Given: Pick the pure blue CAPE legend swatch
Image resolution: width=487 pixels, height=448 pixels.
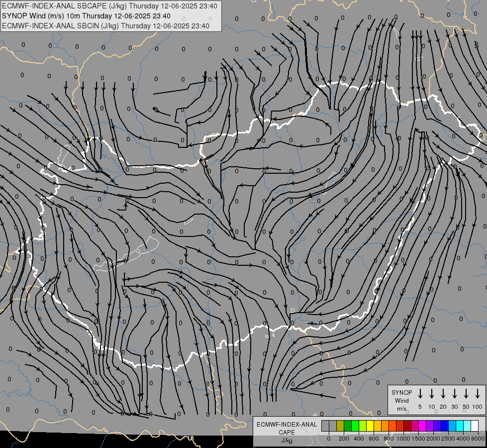Looking at the screenshot, I should tap(445, 426).
